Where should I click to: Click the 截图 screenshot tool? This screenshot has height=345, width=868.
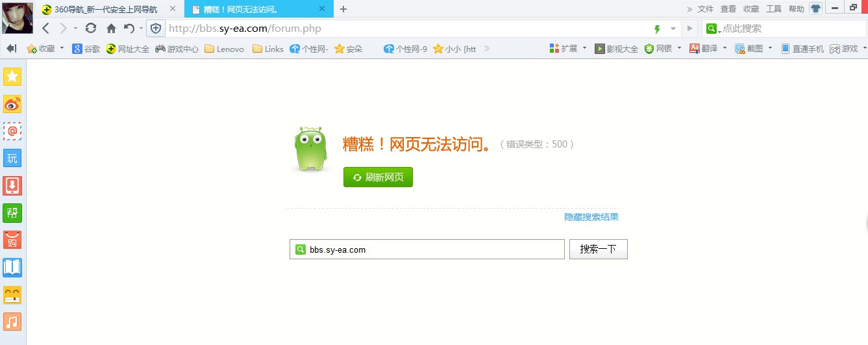click(x=749, y=49)
